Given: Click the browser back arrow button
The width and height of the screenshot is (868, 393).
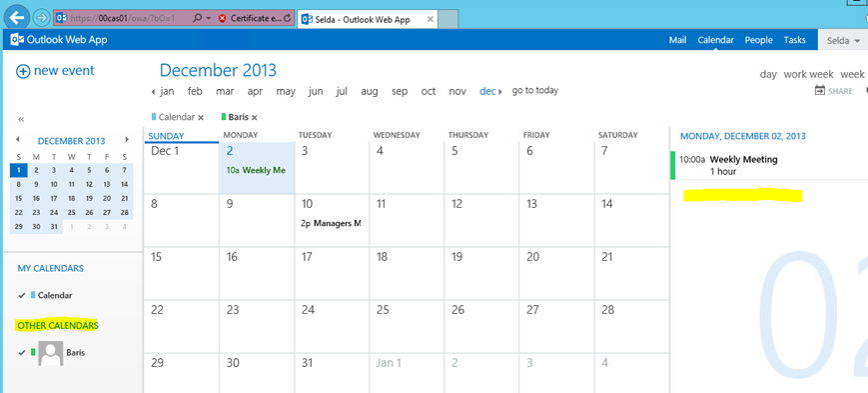Looking at the screenshot, I should (x=17, y=18).
